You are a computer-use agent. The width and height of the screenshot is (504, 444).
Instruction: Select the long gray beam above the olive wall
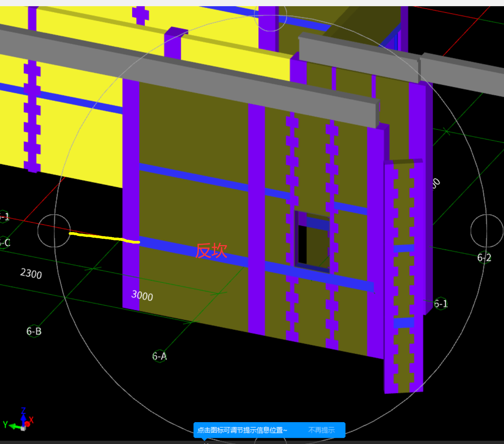point(190,76)
